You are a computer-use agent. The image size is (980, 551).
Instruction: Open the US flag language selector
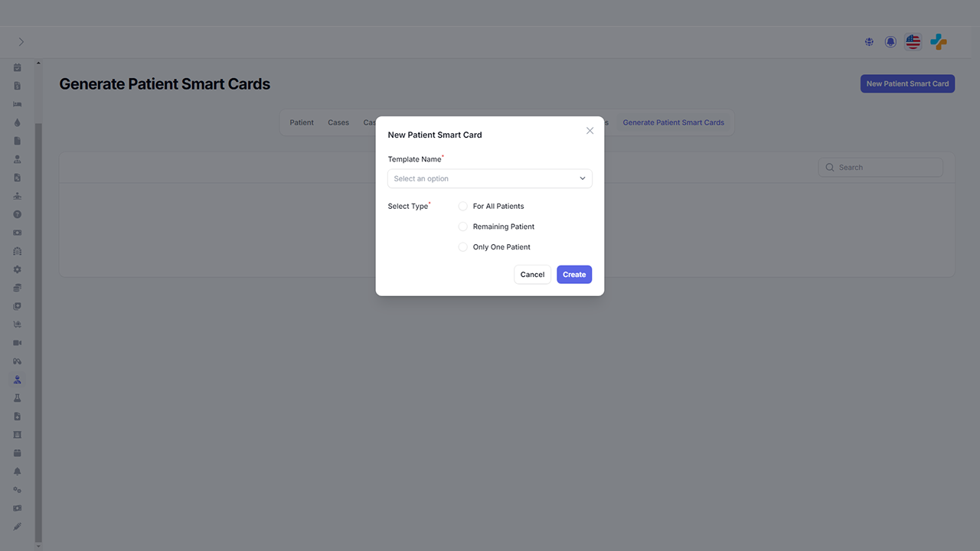coord(913,42)
